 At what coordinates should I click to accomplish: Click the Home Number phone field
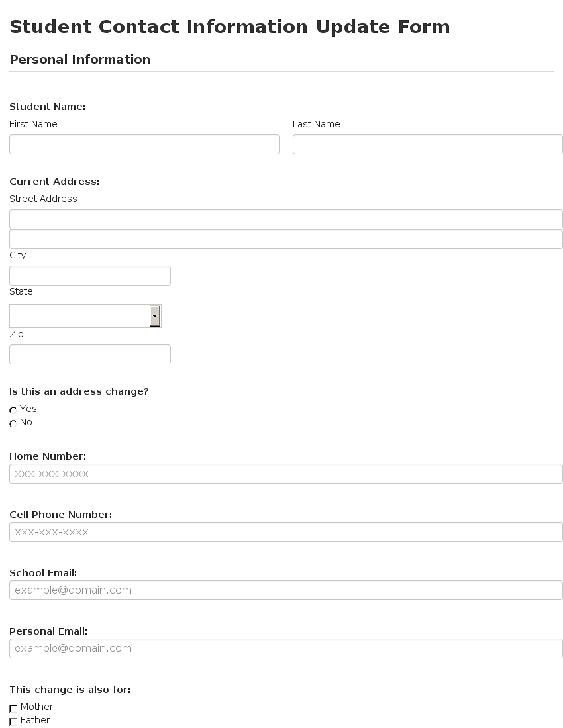286,474
